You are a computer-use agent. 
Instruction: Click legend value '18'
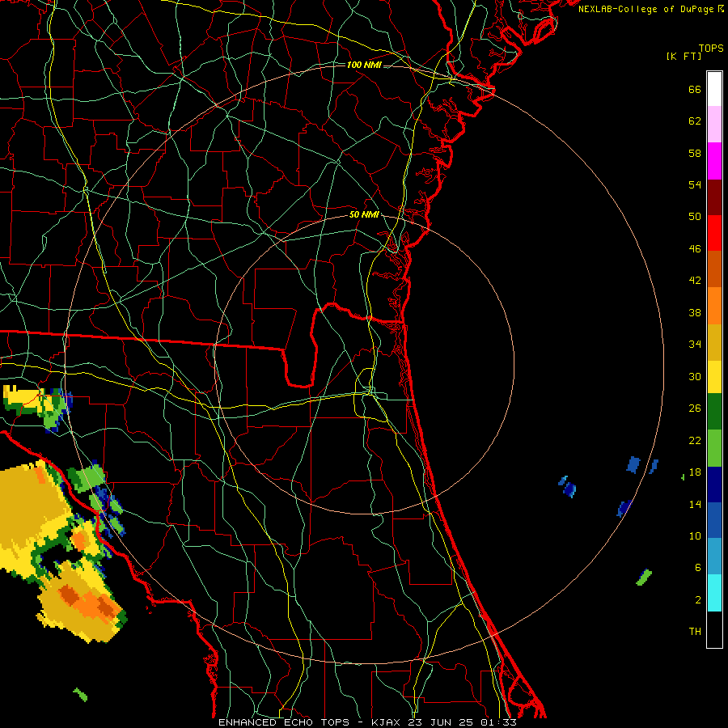(x=695, y=472)
